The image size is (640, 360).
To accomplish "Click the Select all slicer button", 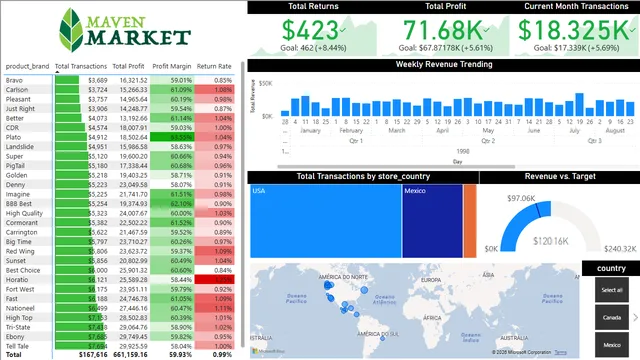I will 611,290.
